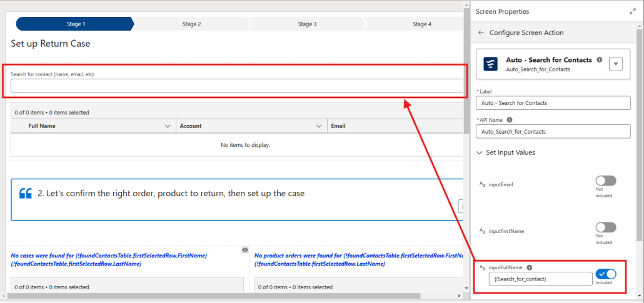Click the back arrow beside Configure Screen Action

point(481,32)
